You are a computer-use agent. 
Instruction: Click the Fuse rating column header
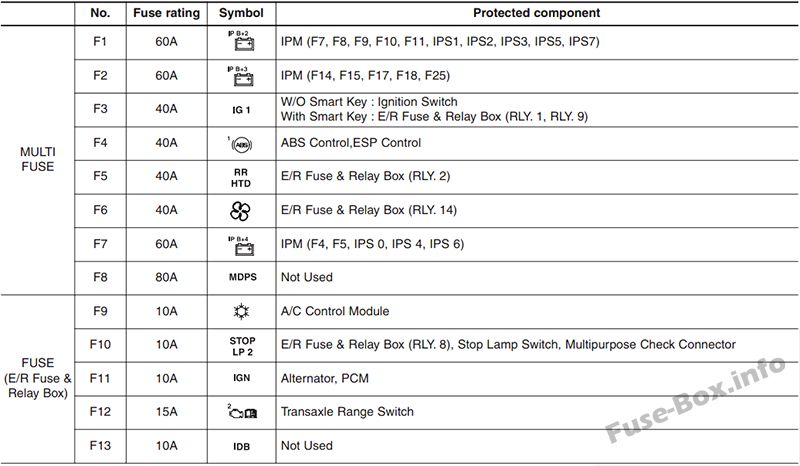pos(166,13)
